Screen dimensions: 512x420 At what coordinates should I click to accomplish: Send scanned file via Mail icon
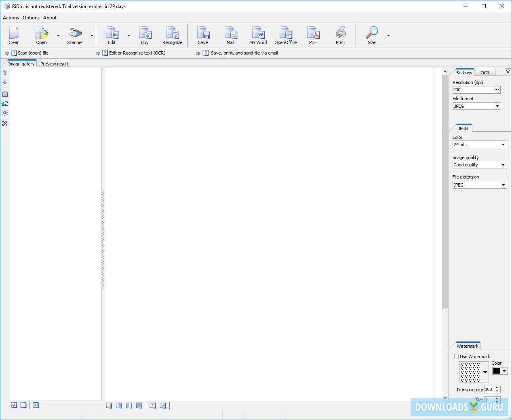230,36
